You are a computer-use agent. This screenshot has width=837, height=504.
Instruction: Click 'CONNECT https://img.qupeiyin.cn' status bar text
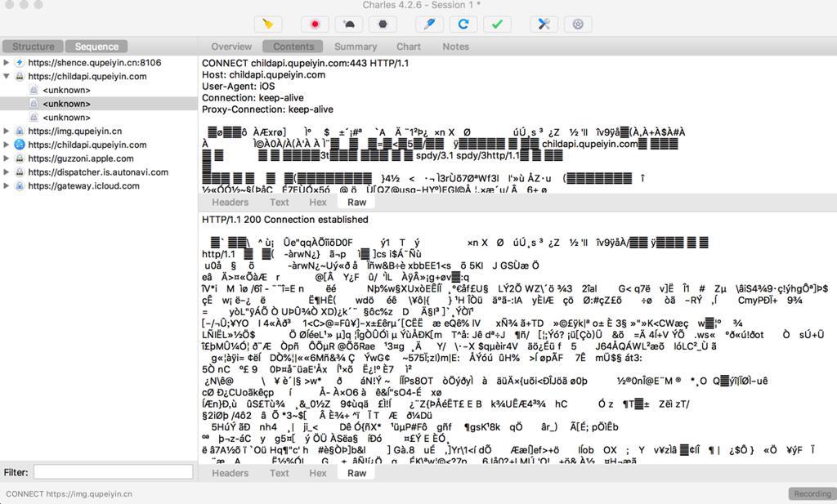(69, 494)
